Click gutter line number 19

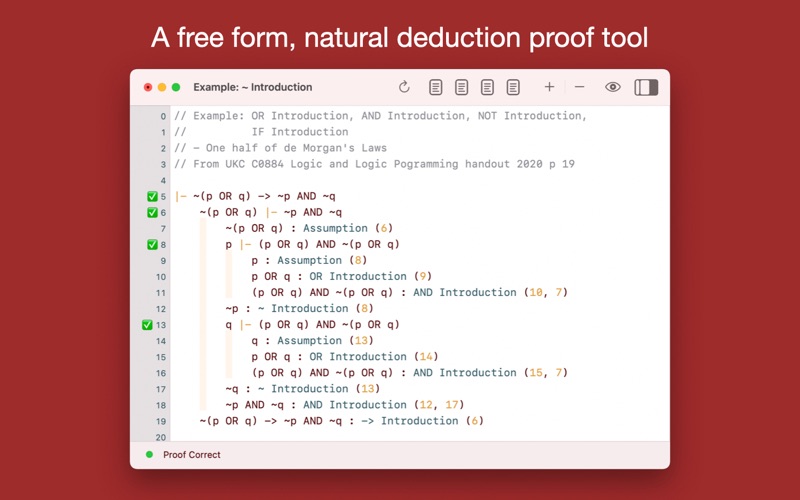161,421
